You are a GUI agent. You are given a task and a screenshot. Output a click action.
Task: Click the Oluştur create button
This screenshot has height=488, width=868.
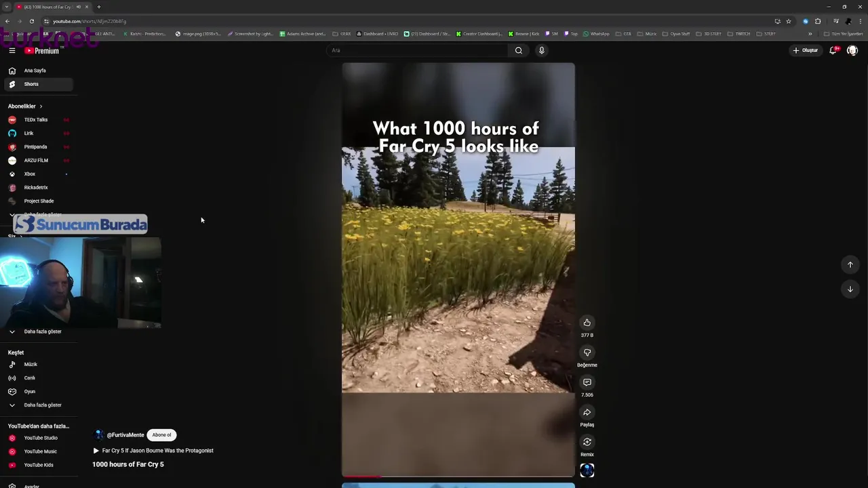pos(806,50)
